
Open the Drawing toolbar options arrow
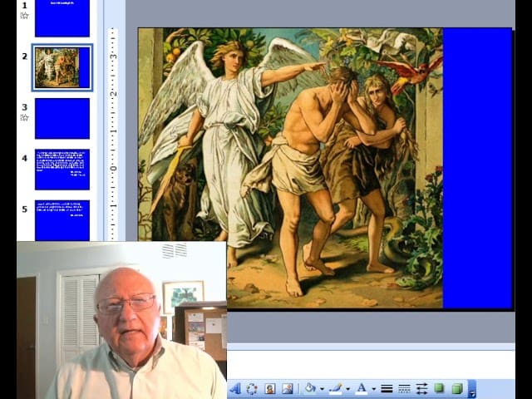(x=472, y=389)
